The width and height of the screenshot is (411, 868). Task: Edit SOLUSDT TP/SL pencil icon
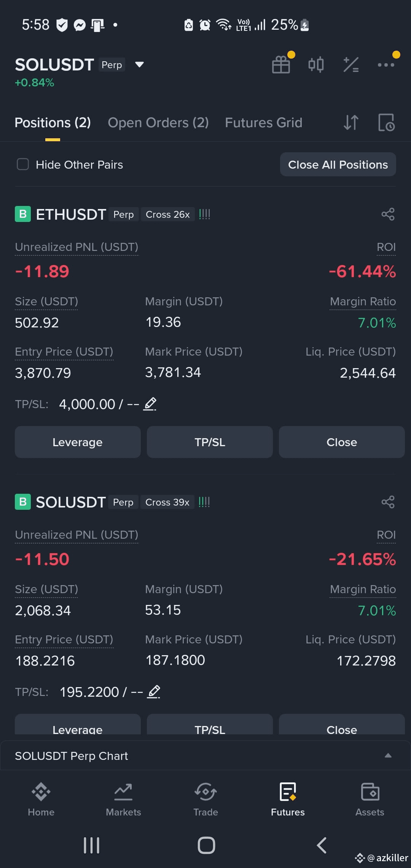(154, 692)
